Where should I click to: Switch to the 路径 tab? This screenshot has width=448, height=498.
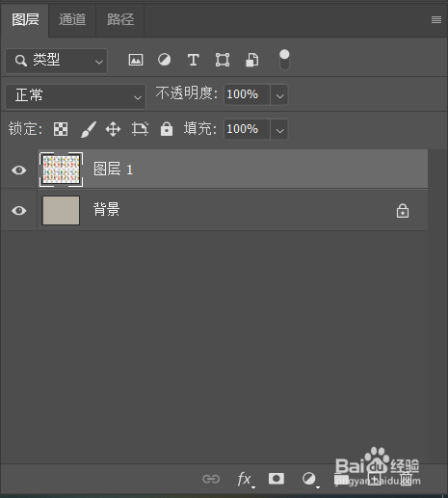click(120, 20)
